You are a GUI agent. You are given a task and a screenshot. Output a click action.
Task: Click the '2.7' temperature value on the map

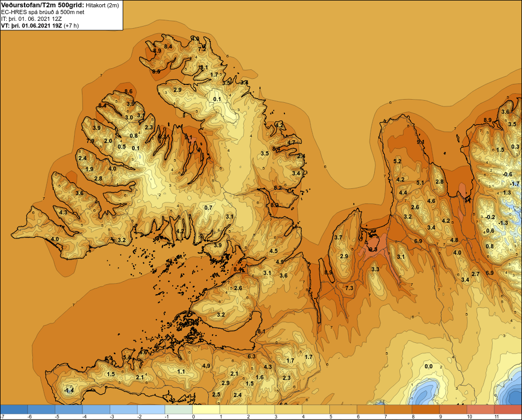tap(476, 273)
